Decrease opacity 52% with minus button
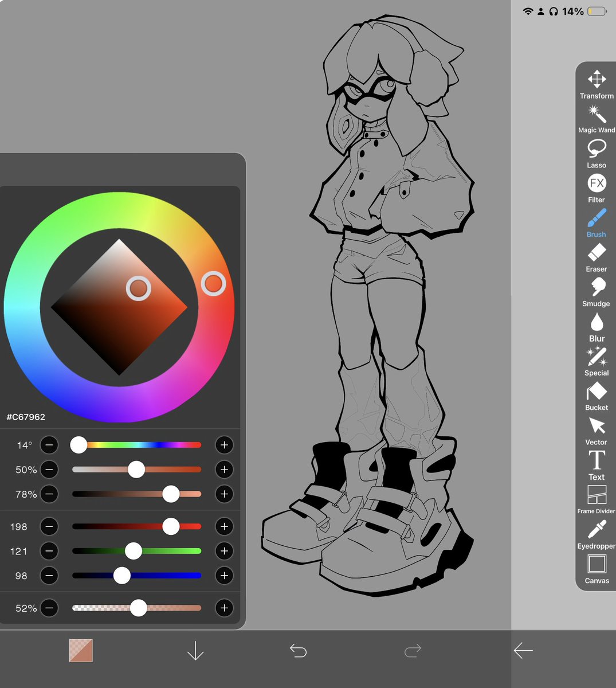The image size is (616, 688). point(49,608)
